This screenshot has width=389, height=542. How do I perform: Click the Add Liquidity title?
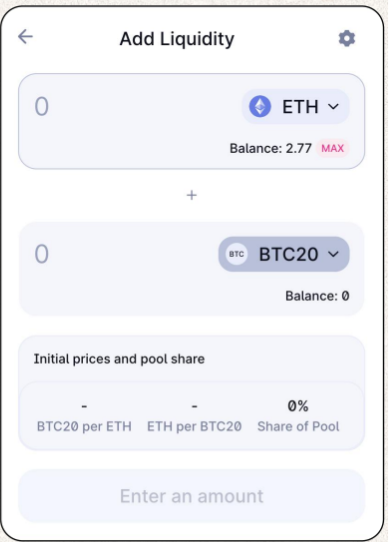[x=177, y=39]
